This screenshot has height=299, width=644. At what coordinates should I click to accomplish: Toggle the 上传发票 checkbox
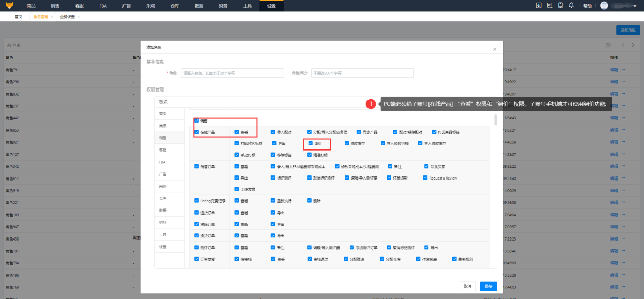237,189
